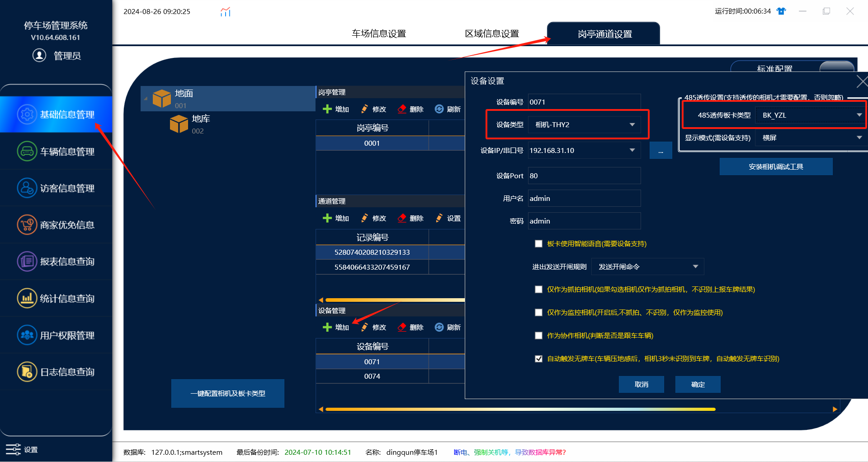Viewport: 868px width, 462px height.
Task: Select 地库 002 tree item
Action: pos(190,124)
